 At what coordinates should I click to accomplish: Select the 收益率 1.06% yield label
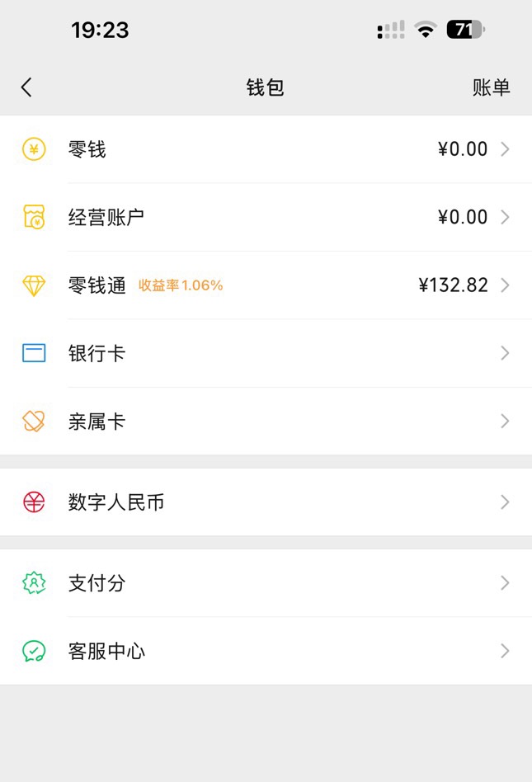[x=181, y=285]
